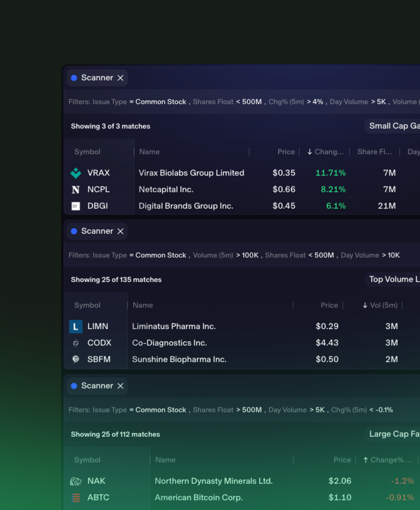
Task: Click the LIMN company logo icon
Action: click(76, 326)
